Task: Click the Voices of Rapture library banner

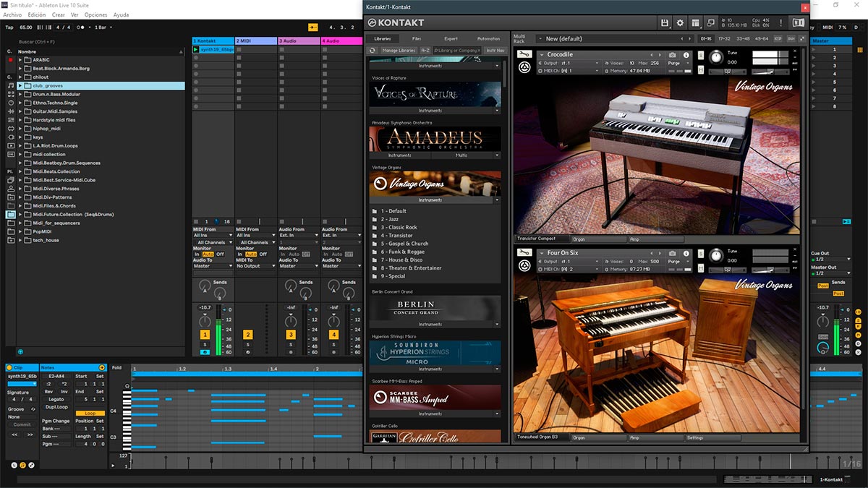Action: click(435, 94)
